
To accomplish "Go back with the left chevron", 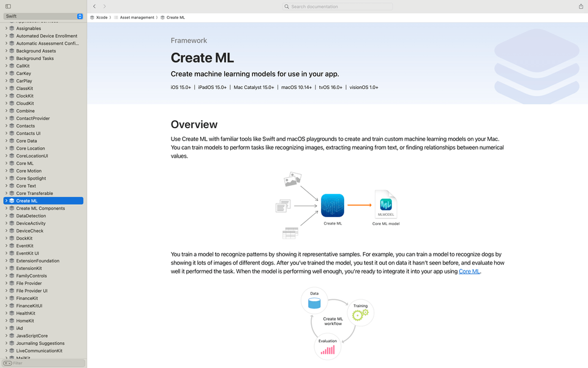I will coord(94,6).
